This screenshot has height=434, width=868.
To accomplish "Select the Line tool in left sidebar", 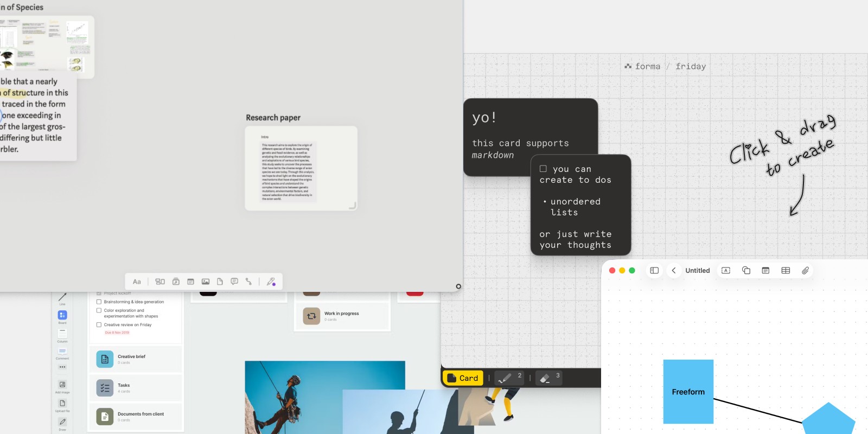I will click(62, 298).
